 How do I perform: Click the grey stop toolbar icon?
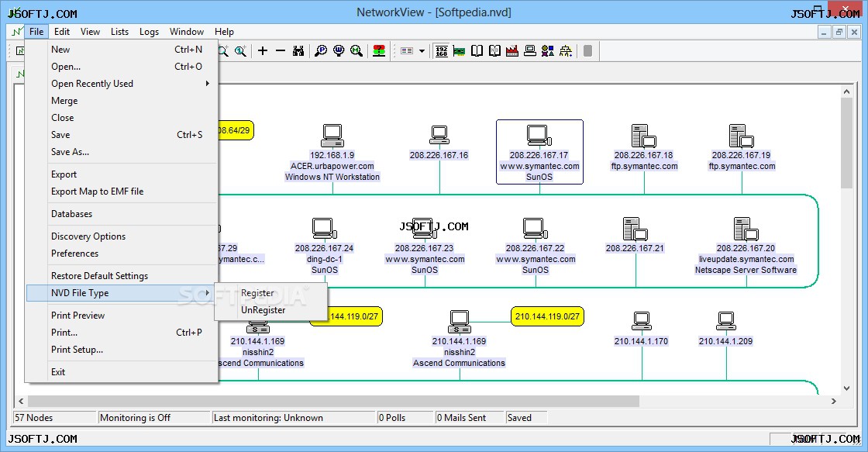point(588,51)
